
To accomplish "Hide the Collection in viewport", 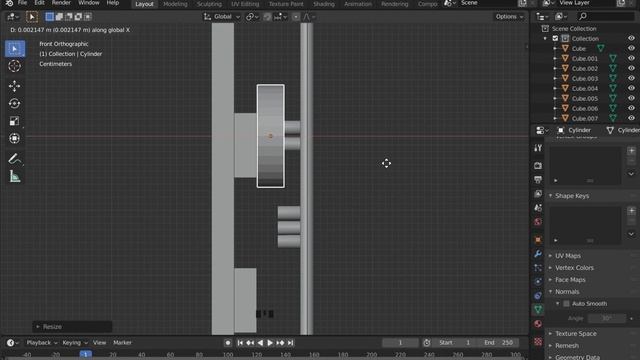I will point(631,38).
